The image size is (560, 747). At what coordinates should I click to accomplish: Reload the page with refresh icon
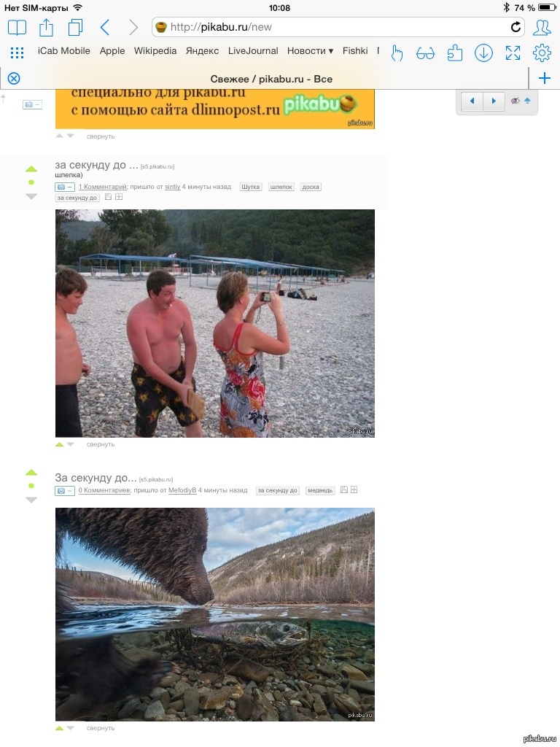pos(516,27)
